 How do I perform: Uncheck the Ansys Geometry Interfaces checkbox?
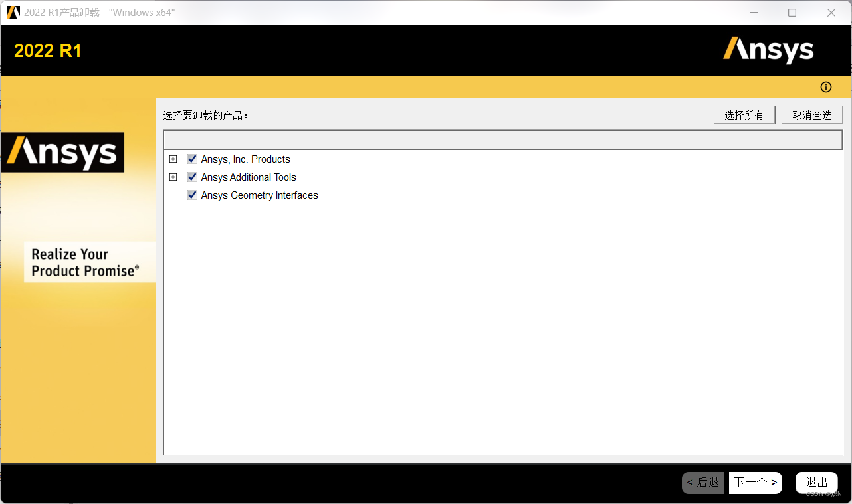click(192, 195)
